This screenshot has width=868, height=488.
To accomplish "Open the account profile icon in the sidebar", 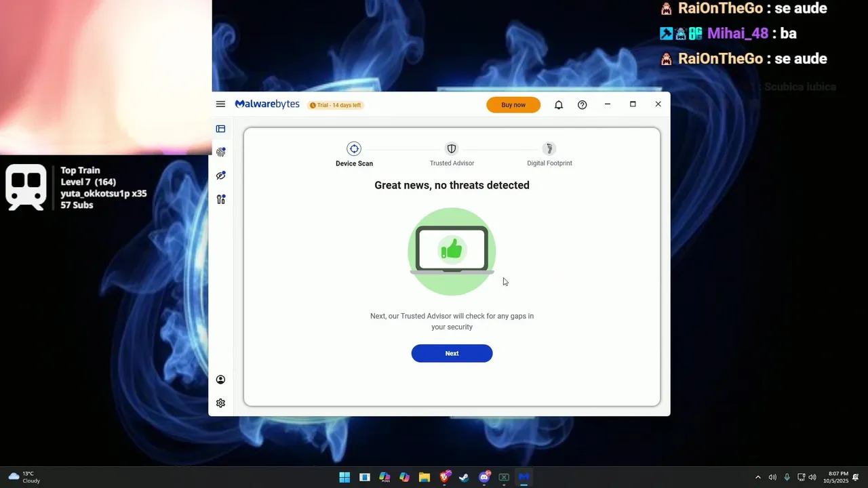I will click(x=220, y=380).
